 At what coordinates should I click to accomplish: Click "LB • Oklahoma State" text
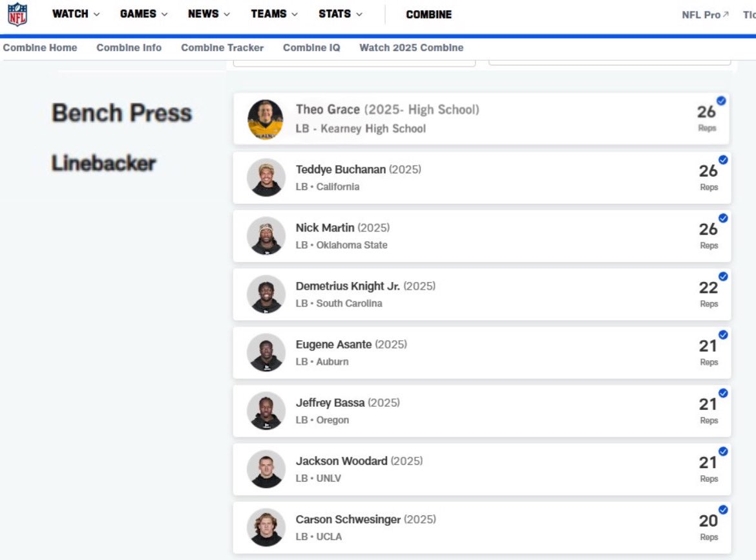point(341,245)
